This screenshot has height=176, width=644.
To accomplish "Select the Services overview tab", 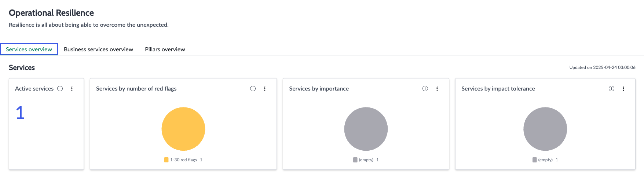I will [29, 49].
